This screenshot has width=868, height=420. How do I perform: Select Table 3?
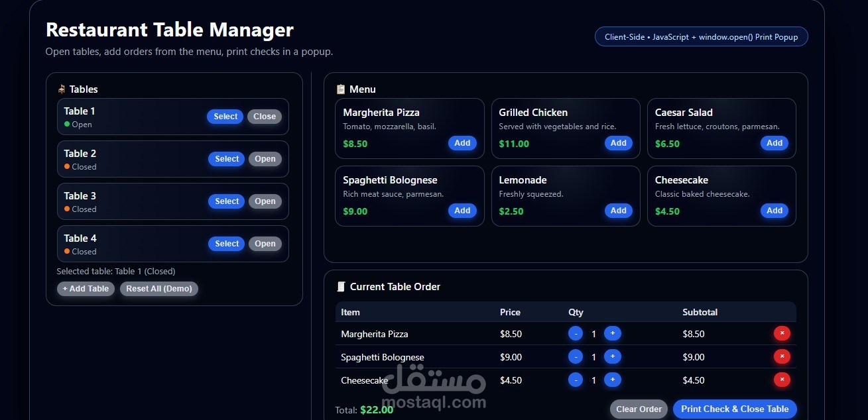click(x=226, y=201)
